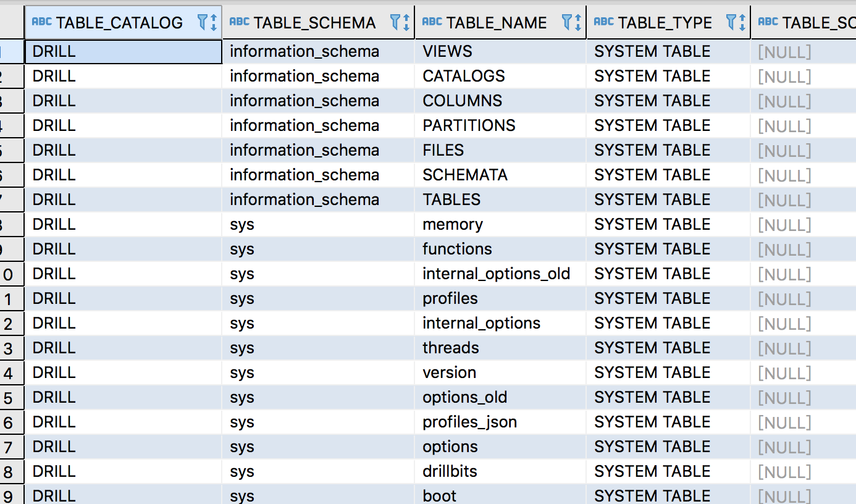Click SYSTEM TABLE cell in drillbits row
The height and width of the screenshot is (504, 856).
[669, 471]
